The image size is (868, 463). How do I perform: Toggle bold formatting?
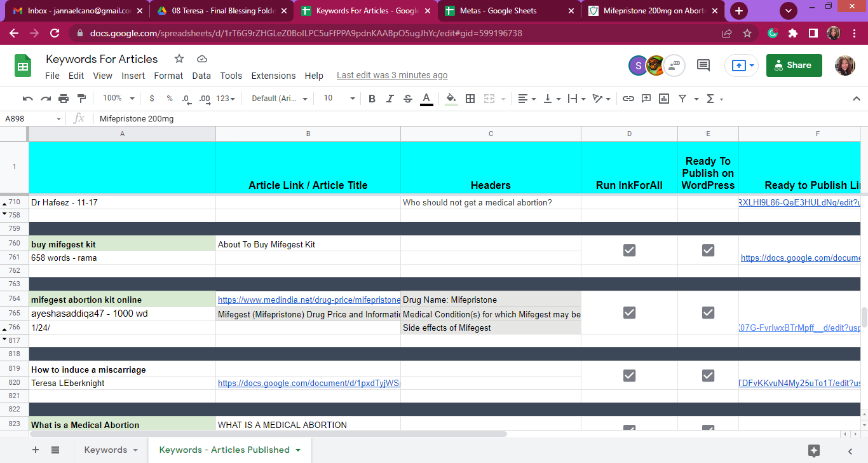372,99
